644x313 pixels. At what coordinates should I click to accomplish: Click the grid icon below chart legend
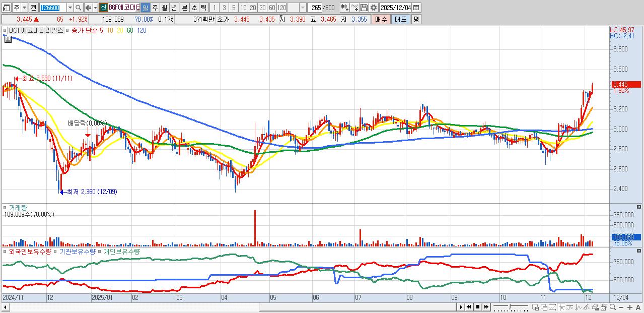click(7, 38)
